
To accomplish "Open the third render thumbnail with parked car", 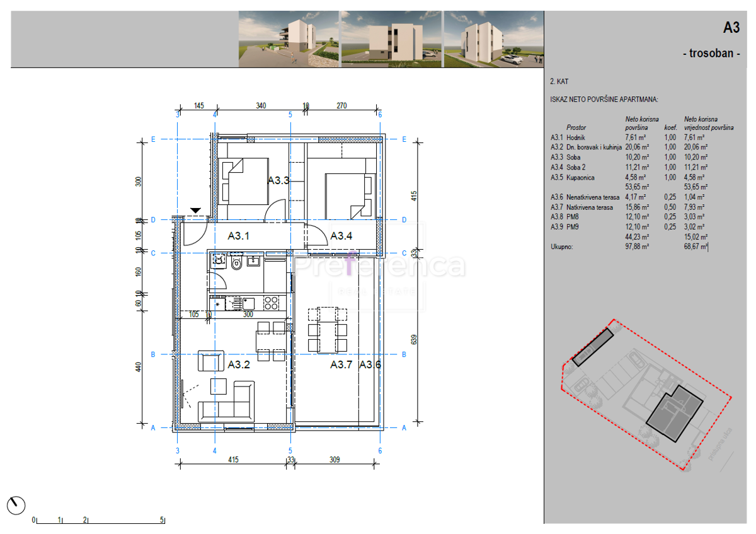I will tap(493, 38).
